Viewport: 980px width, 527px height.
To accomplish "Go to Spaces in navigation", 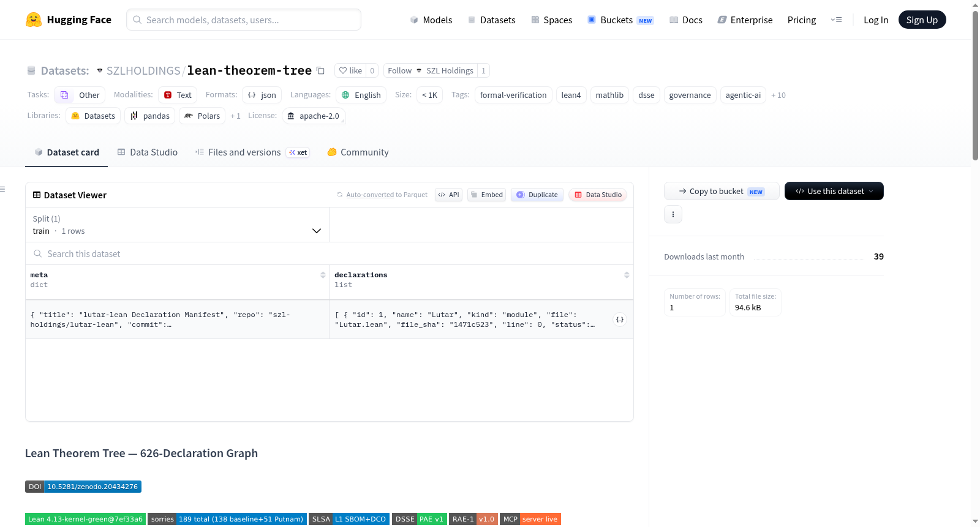I will click(x=551, y=20).
